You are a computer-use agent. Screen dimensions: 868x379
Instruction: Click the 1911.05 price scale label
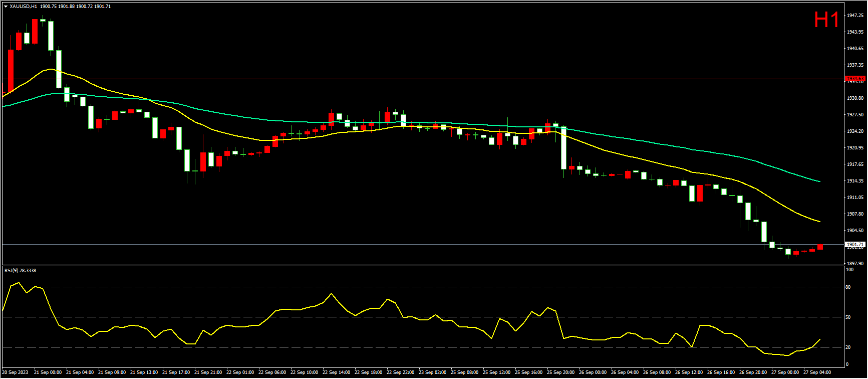coord(854,198)
